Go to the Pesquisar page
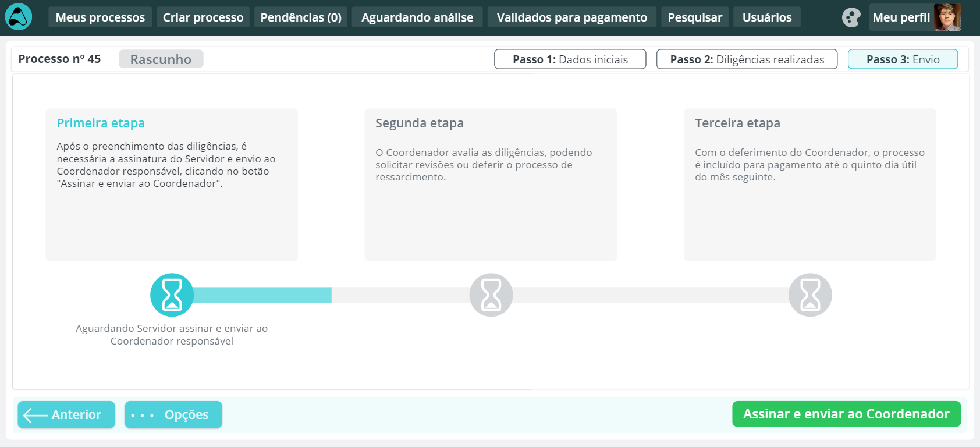 tap(695, 17)
